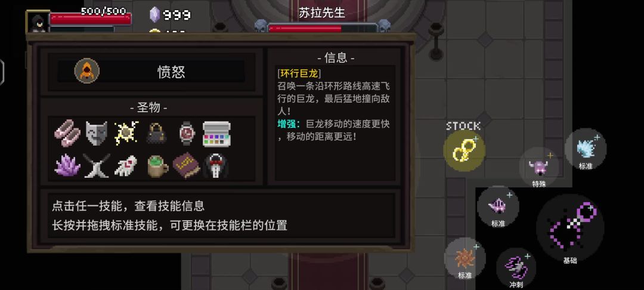Select the wristwatch relic icon

point(187,133)
